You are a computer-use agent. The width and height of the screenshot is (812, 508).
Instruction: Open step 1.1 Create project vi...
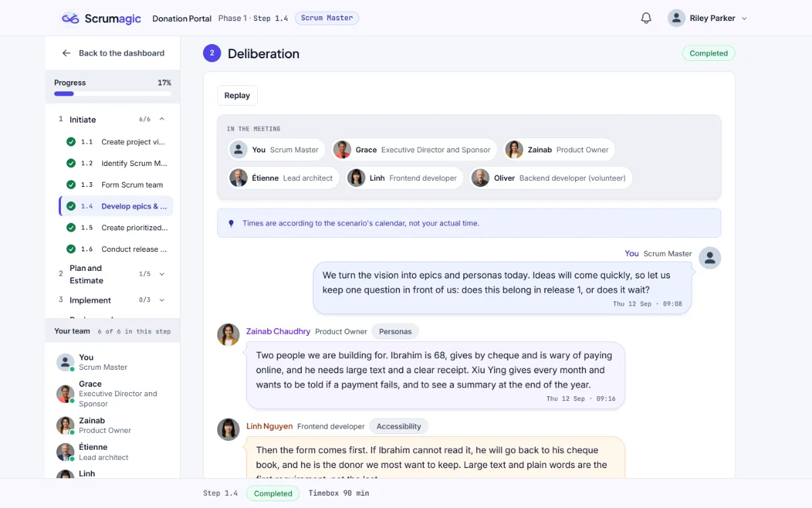116,142
